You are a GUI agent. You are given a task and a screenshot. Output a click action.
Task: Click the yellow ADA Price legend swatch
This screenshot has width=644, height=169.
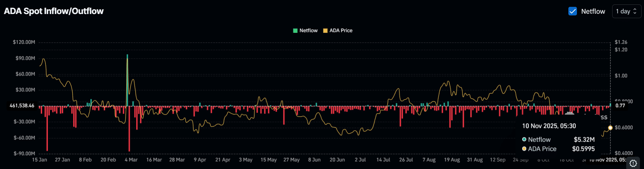click(x=325, y=30)
